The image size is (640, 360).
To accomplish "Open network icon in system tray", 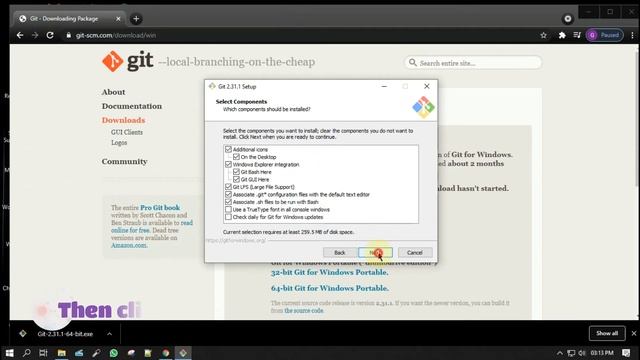I will tap(571, 353).
